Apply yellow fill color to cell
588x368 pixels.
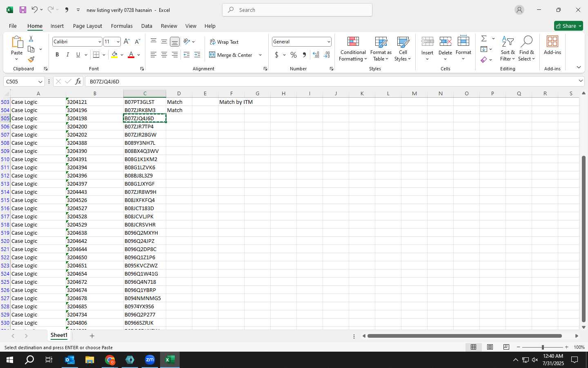pos(114,55)
